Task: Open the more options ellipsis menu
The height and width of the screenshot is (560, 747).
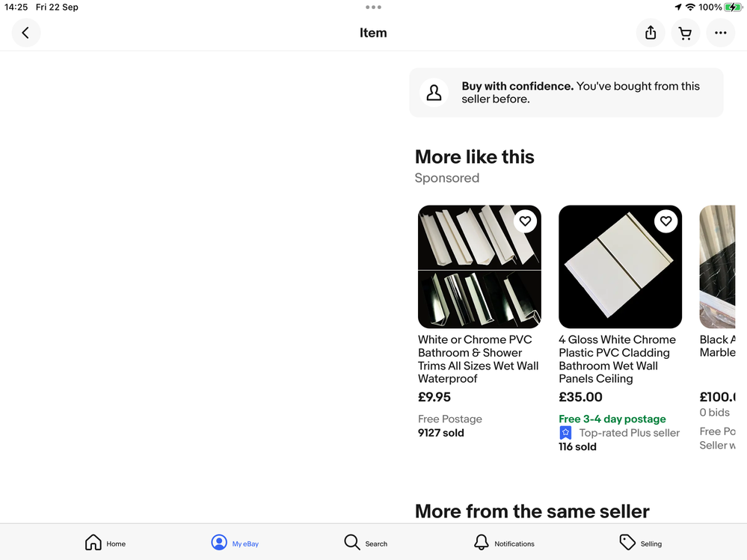Action: (721, 33)
